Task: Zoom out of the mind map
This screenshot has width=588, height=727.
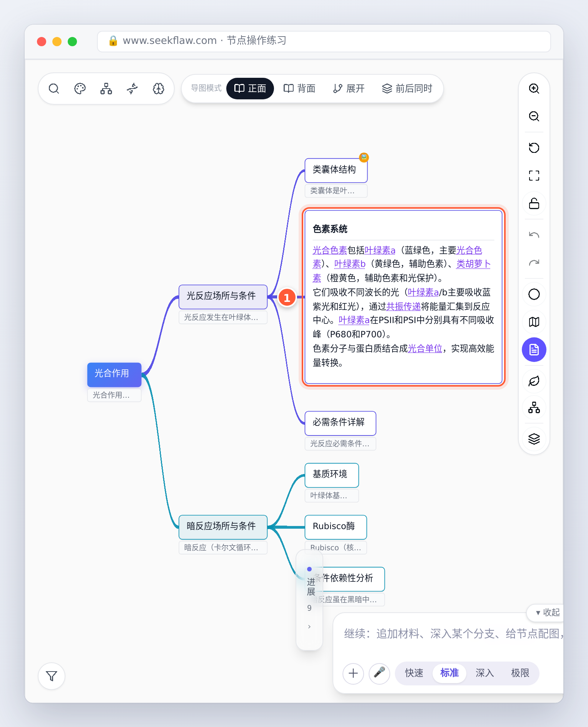Action: coord(534,116)
